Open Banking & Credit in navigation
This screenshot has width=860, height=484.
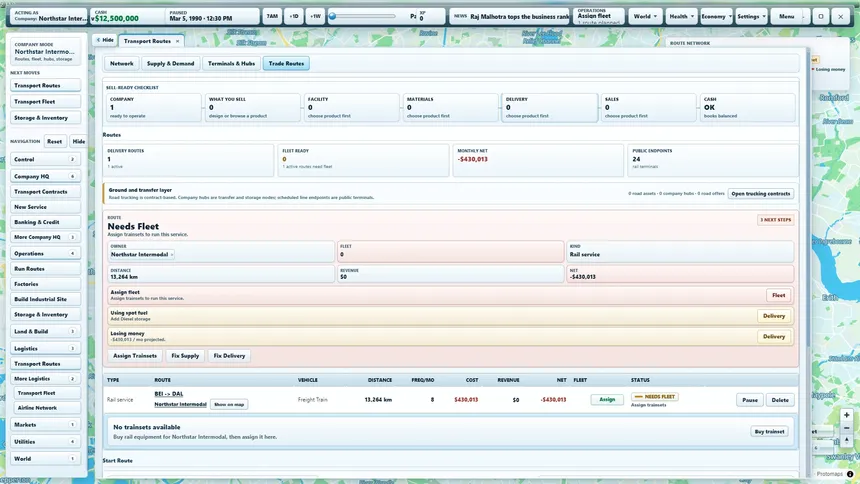pyautogui.click(x=45, y=222)
